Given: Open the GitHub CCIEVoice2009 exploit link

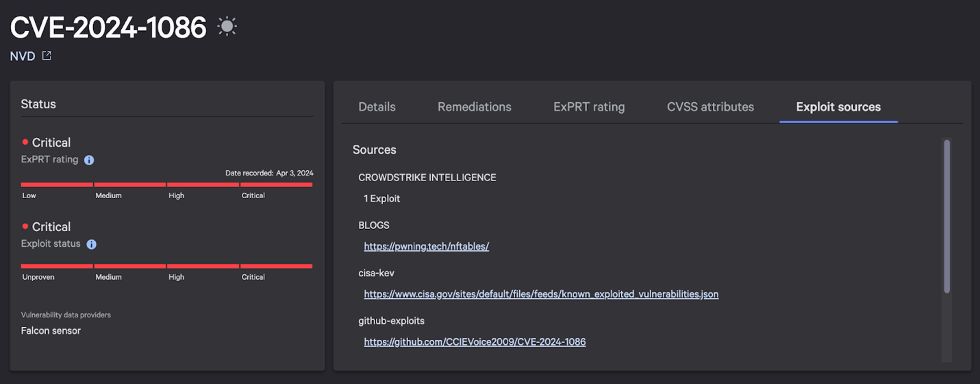Looking at the screenshot, I should (x=475, y=341).
